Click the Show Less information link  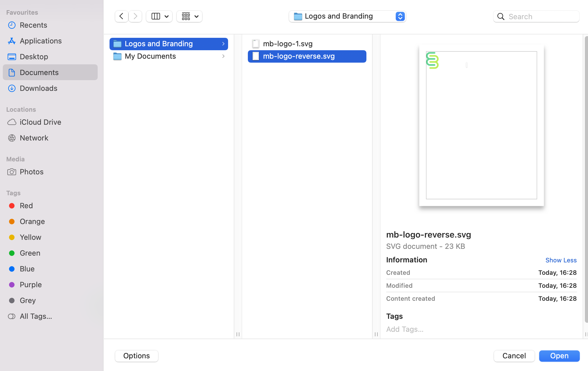click(561, 260)
